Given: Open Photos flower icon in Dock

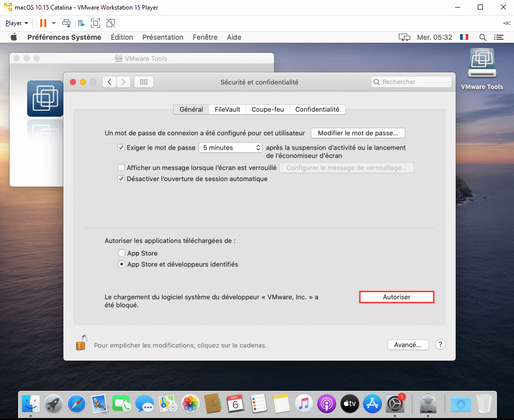Looking at the screenshot, I should pos(190,403).
